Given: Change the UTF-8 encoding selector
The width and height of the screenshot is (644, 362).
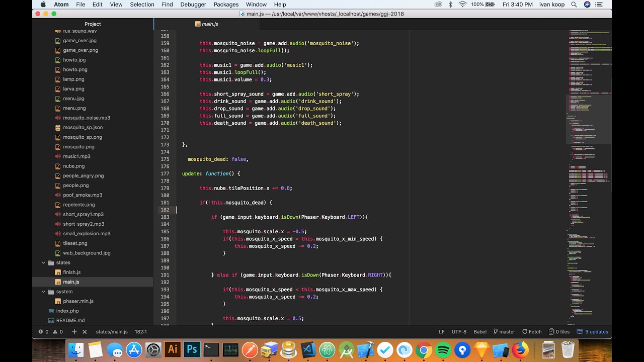Looking at the screenshot, I should pyautogui.click(x=459, y=332).
